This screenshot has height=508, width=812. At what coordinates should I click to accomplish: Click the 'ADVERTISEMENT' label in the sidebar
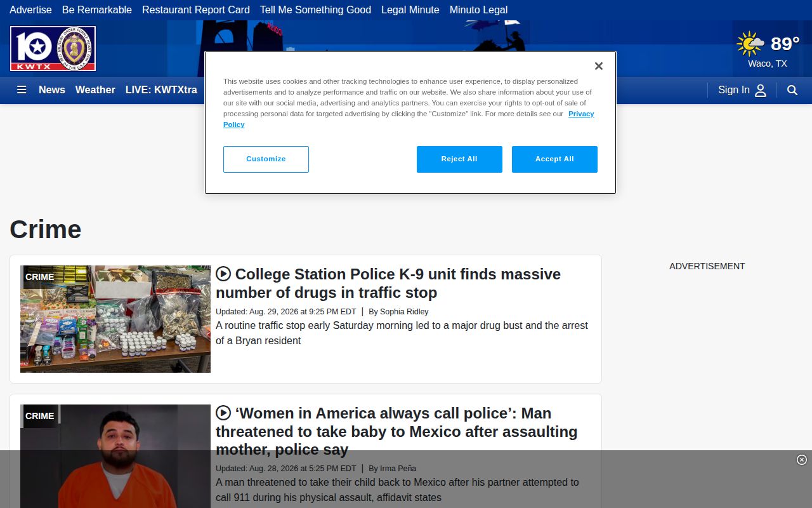click(707, 266)
